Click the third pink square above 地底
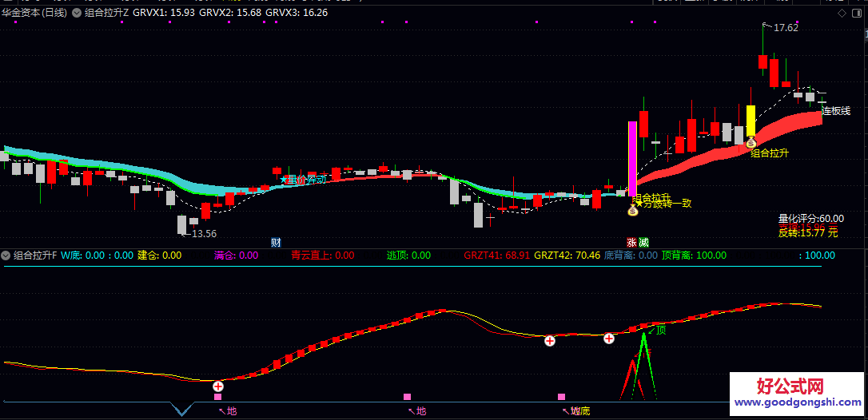Screen dimensions: 868x420 point(561,397)
